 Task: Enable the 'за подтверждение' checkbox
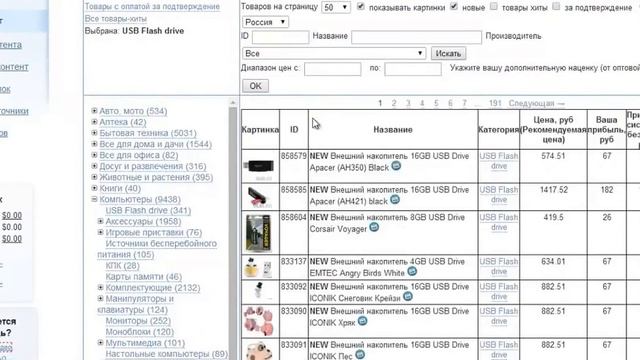(x=556, y=6)
